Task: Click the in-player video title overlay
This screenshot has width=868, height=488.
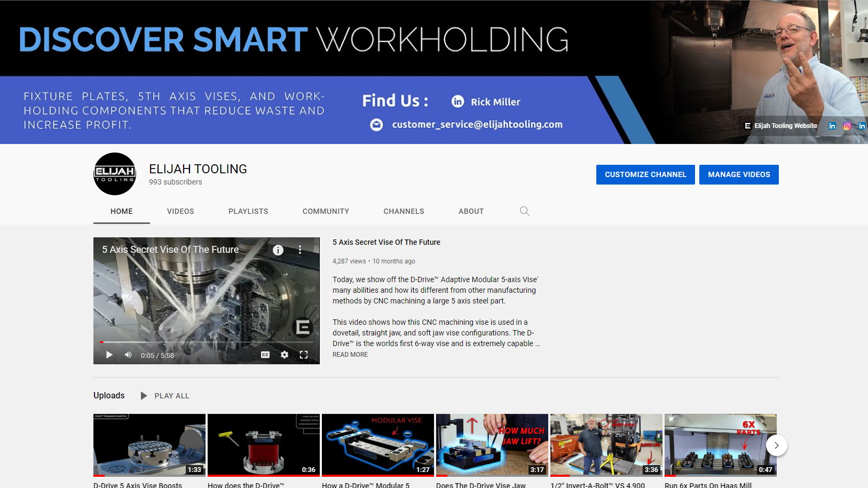Action: point(170,250)
